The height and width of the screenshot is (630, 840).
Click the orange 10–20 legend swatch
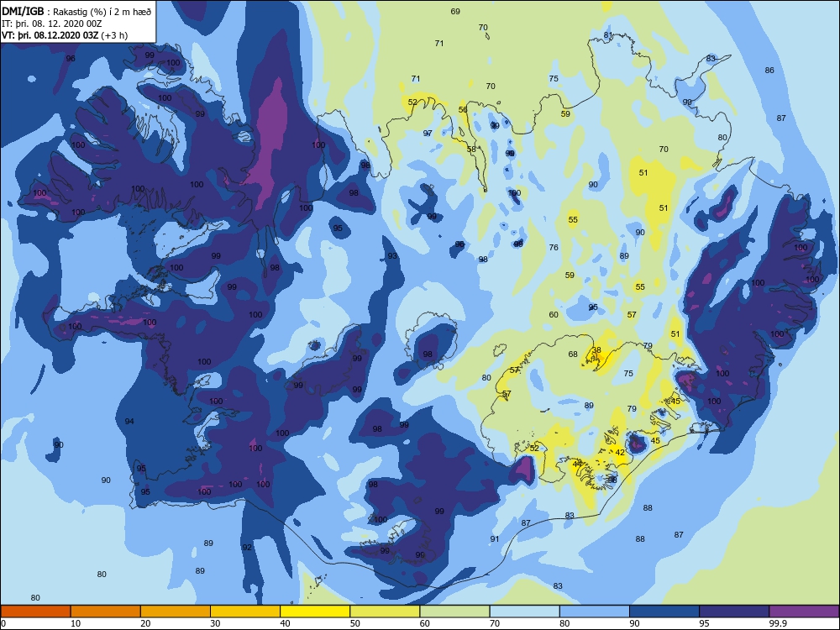106,612
